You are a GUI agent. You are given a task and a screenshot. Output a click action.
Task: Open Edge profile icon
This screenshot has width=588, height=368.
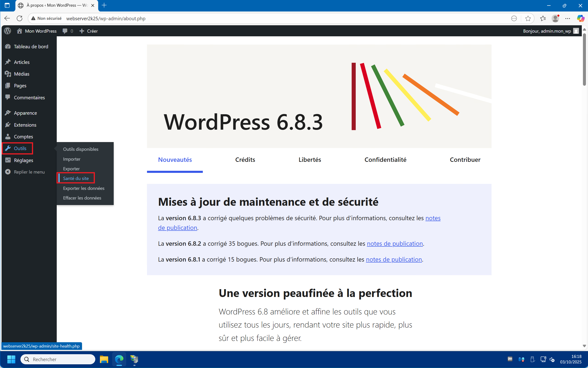[555, 18]
